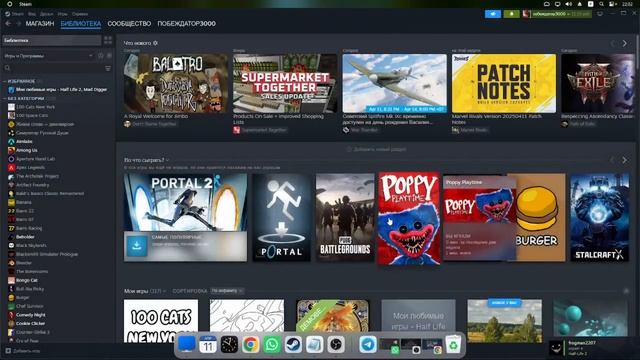
Task: Open Telegram from the dock
Action: pyautogui.click(x=368, y=345)
